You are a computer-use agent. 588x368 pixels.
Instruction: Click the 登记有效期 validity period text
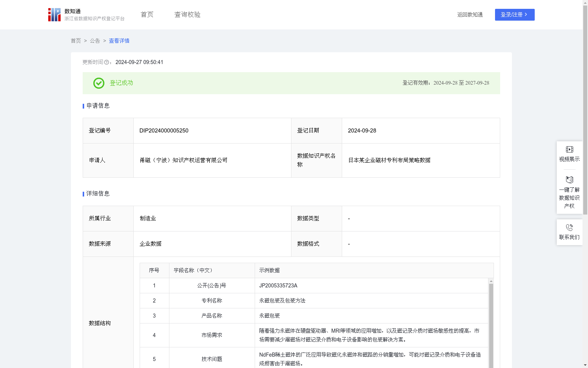[x=446, y=83]
